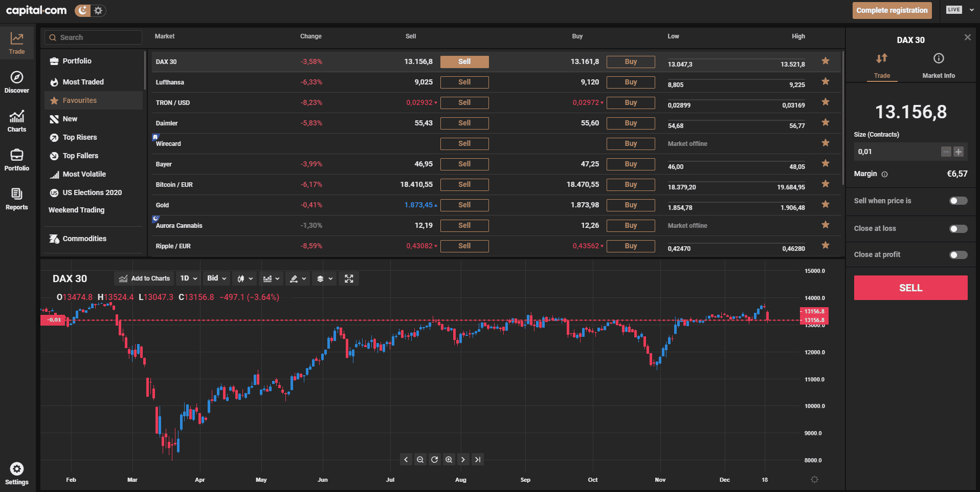Screen dimensions: 980x492
Task: Toggle favourite star for Ripple / EUR row
Action: tap(825, 245)
